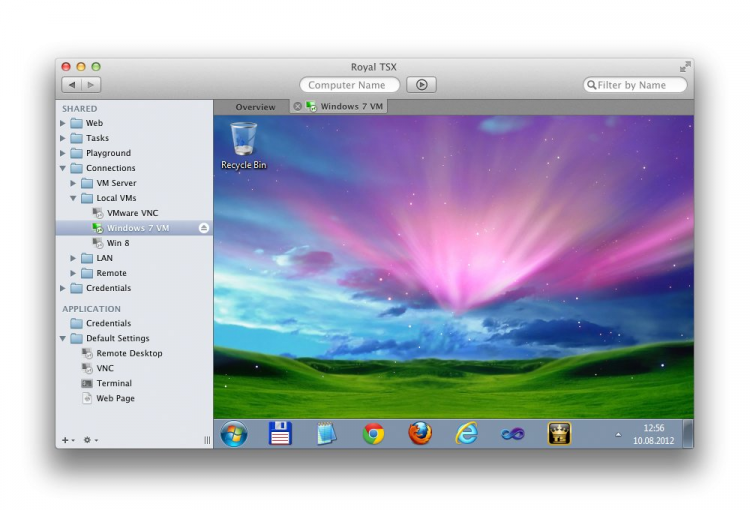Screen dimensions: 750x510
Task: Click the Terminal item icon
Action: click(x=87, y=383)
